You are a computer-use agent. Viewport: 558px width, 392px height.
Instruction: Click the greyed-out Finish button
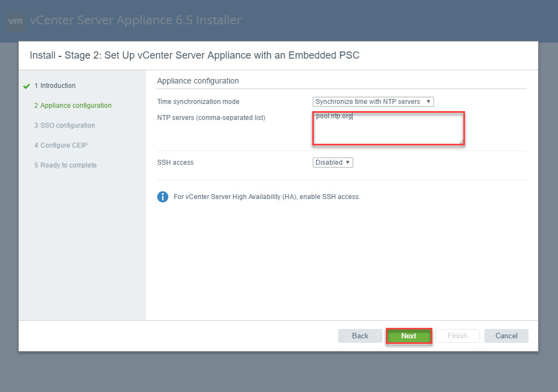tap(457, 336)
